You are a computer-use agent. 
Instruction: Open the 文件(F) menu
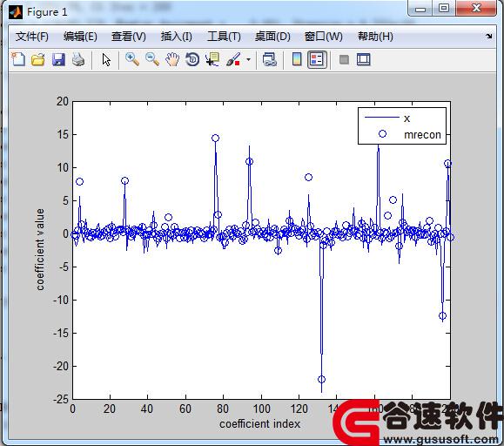pyautogui.click(x=32, y=37)
